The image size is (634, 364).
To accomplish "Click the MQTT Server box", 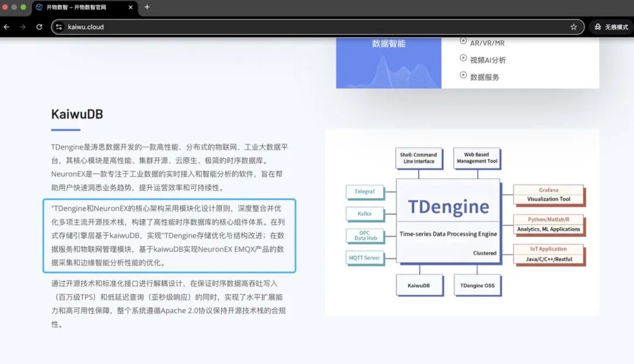I will click(365, 258).
